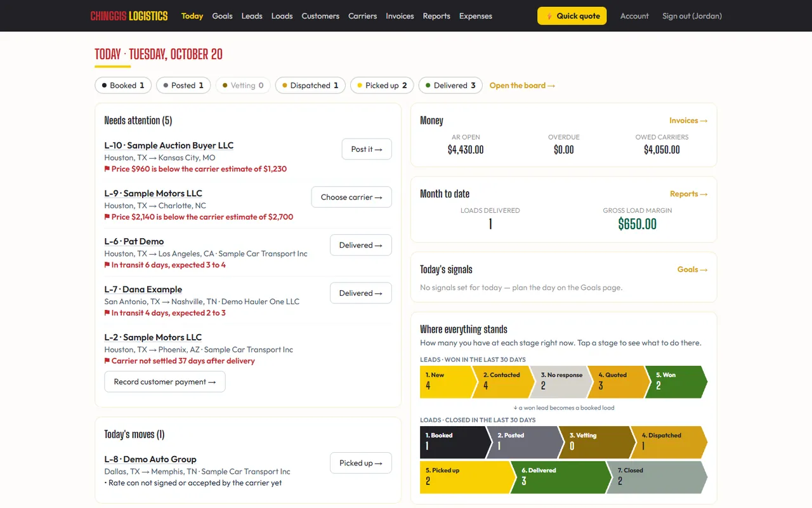812x508 pixels.
Task: Open the L-9 Sample Motors LLC load
Action: (x=153, y=194)
